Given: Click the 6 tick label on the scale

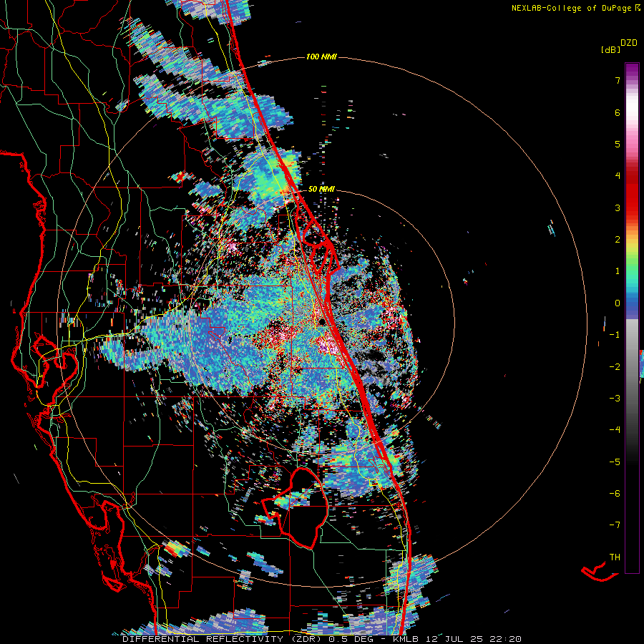Looking at the screenshot, I should pyautogui.click(x=618, y=112).
